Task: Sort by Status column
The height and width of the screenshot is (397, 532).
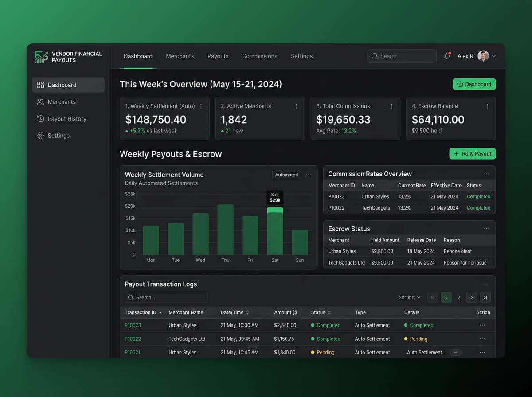Action: point(321,312)
